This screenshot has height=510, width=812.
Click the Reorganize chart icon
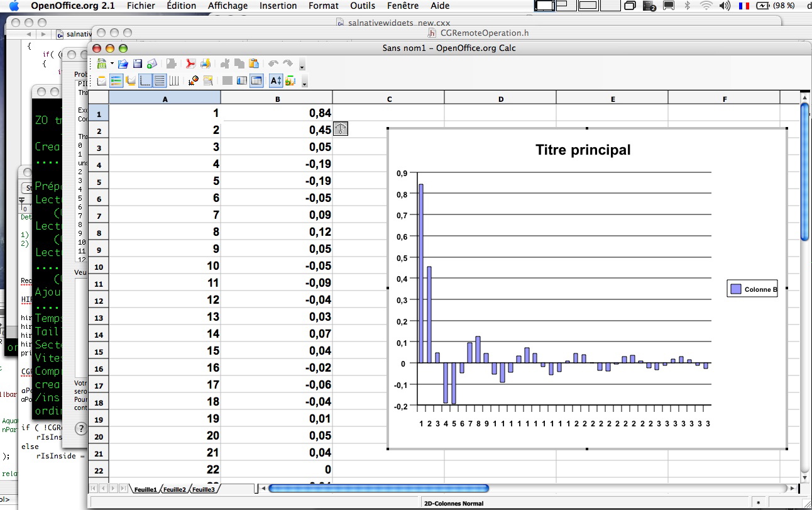(290, 80)
